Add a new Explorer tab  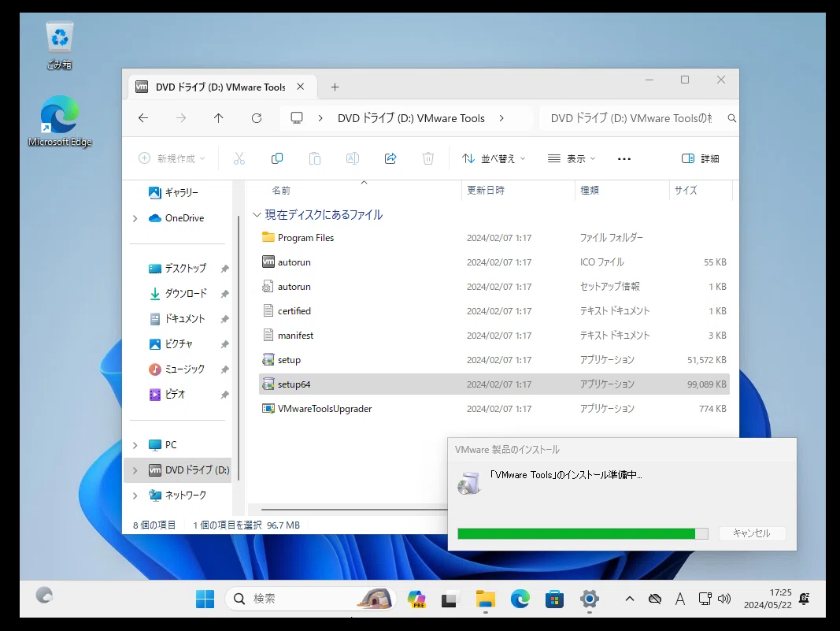pyautogui.click(x=335, y=87)
